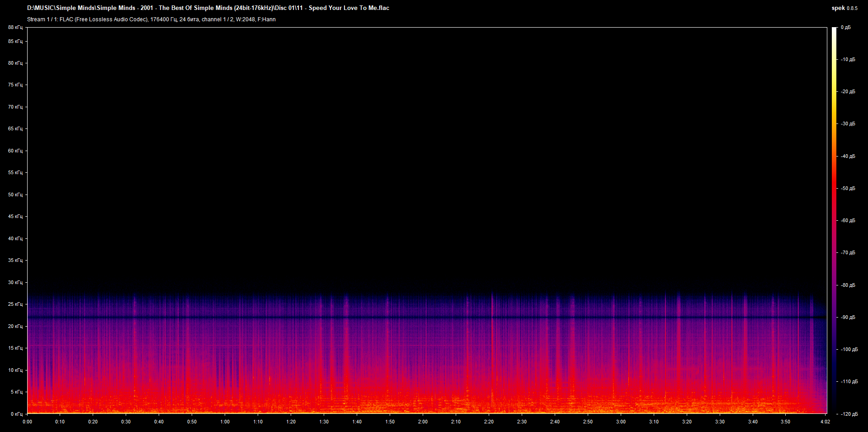Click the 80 кГц frequency label

(15, 63)
